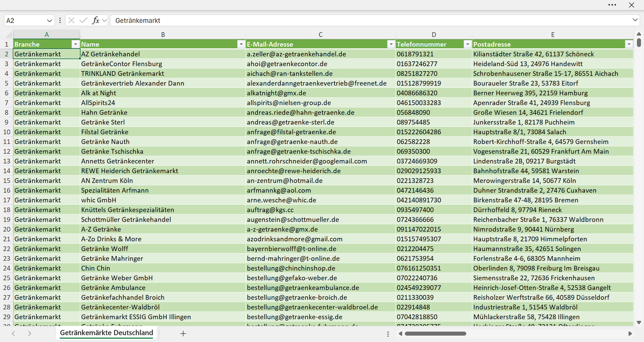Select cell Getränkemarkt ESSIG GmbH Illingen
644x342 pixels.
click(x=163, y=317)
